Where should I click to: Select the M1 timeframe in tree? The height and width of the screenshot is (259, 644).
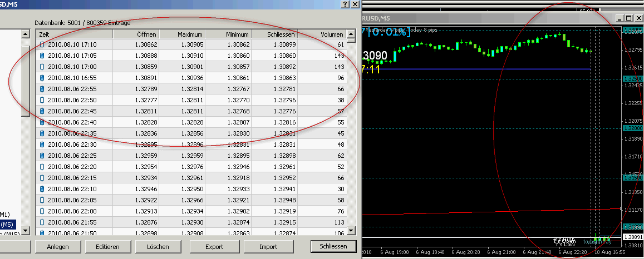point(5,214)
